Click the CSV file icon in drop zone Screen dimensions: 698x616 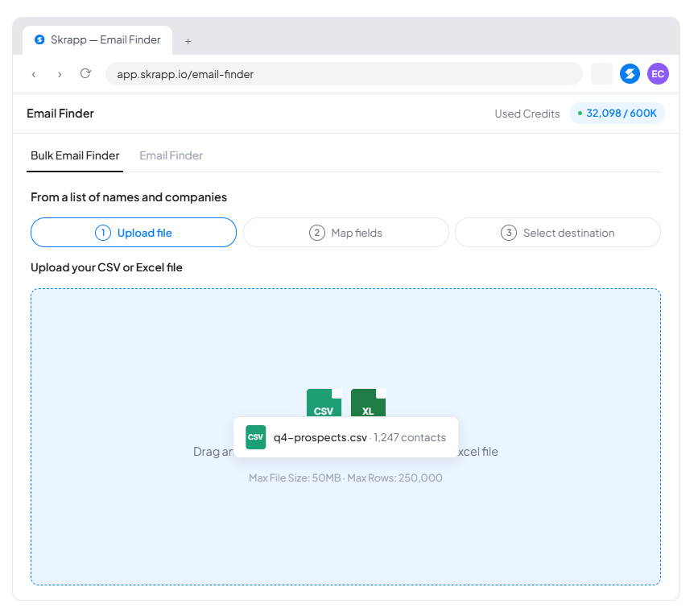pyautogui.click(x=324, y=403)
